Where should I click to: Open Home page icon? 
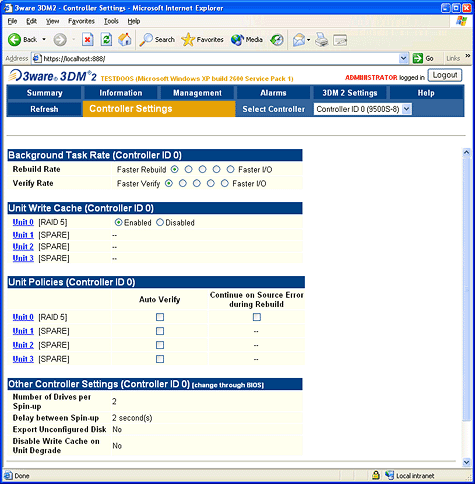pos(125,40)
